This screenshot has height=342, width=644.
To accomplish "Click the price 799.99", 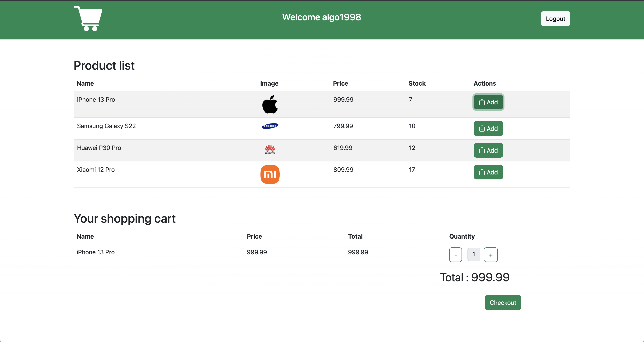I will (x=343, y=126).
